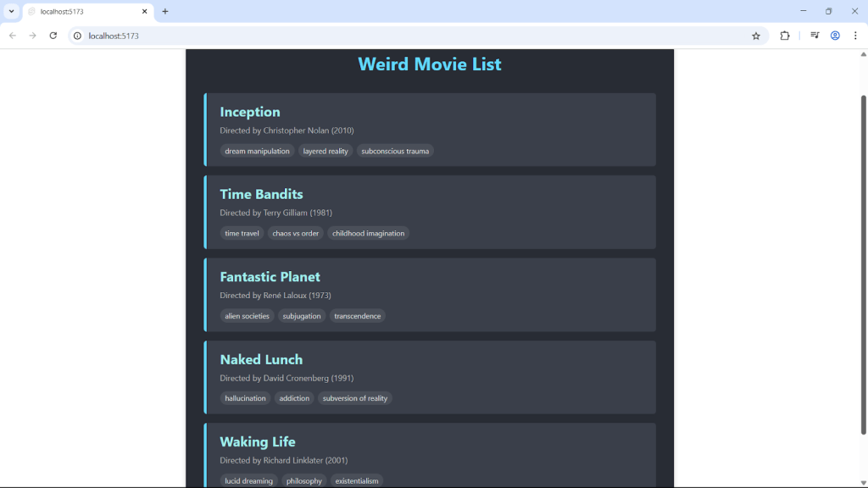Image resolution: width=868 pixels, height=488 pixels.
Task: Click the browser reload icon
Action: (x=53, y=36)
